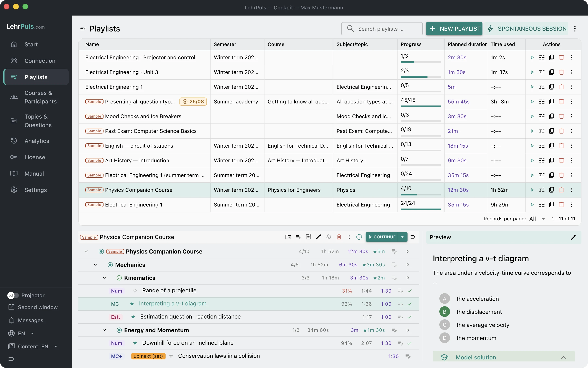Image resolution: width=588 pixels, height=368 pixels.
Task: Collapse the Mechanics tree node
Action: [96, 265]
